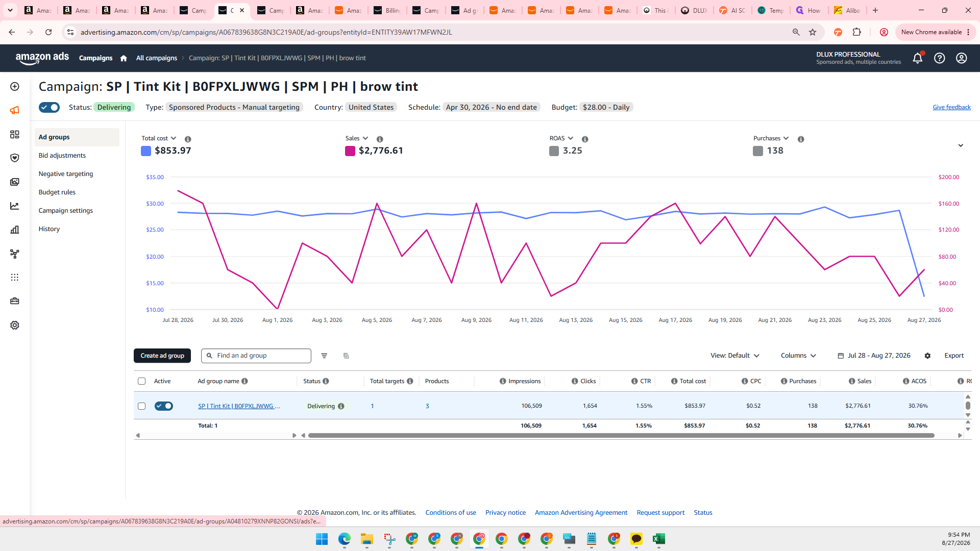The image size is (980, 551).
Task: Click Create ad group button
Action: 162,356
